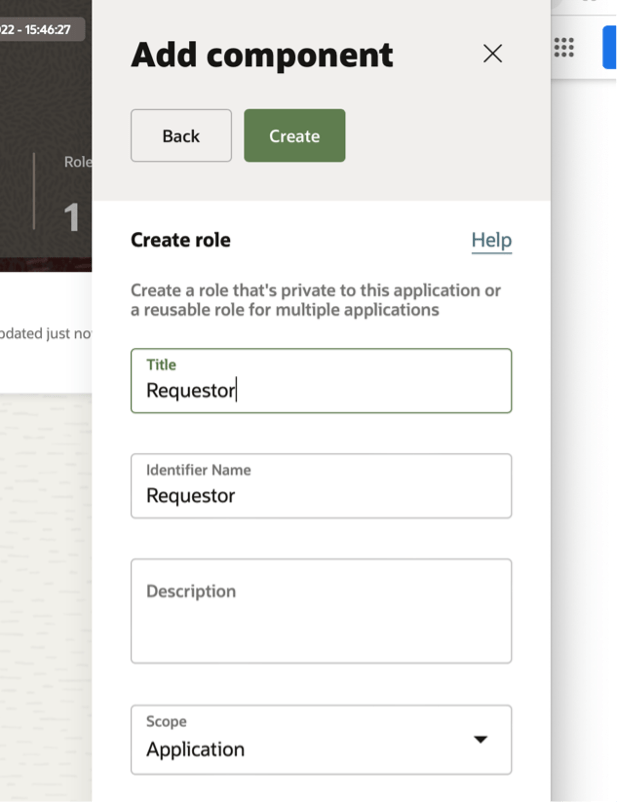Image resolution: width=620 pixels, height=806 pixels.
Task: Click the 'updated just now' status text
Action: (46, 333)
